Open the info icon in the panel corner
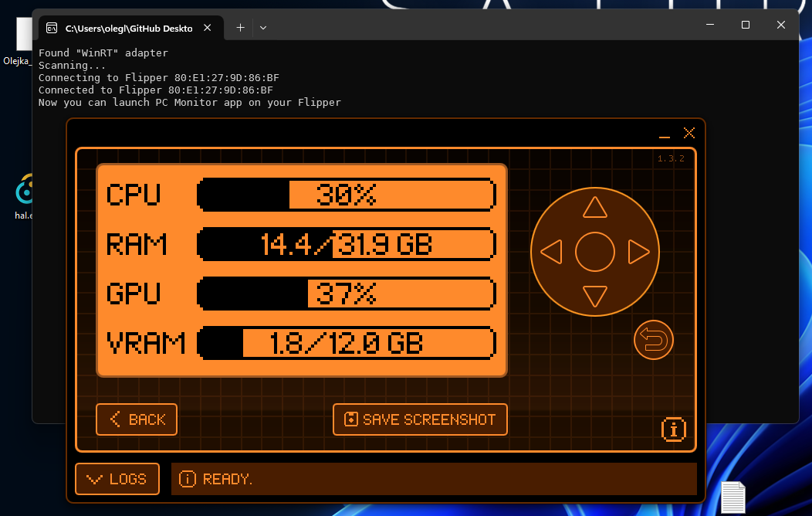This screenshot has width=812, height=516. pyautogui.click(x=673, y=429)
